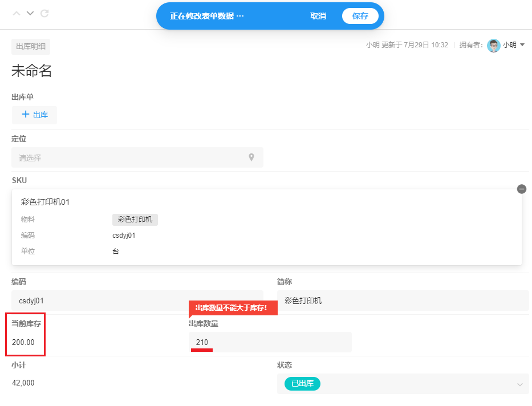Image resolution: width=532 pixels, height=406 pixels.
Task: Click the 编码 field containing csdyj01
Action: 137,301
